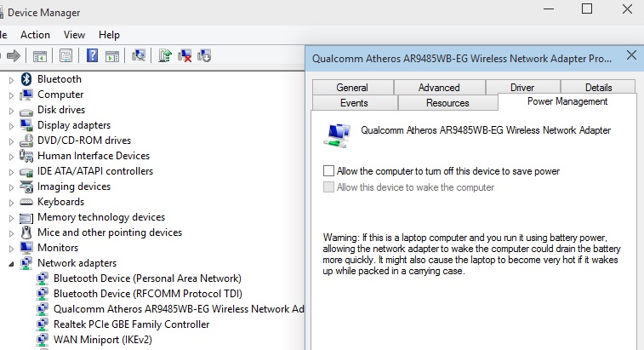Click Show/Hide Action Pane toolbar icon

tap(112, 56)
